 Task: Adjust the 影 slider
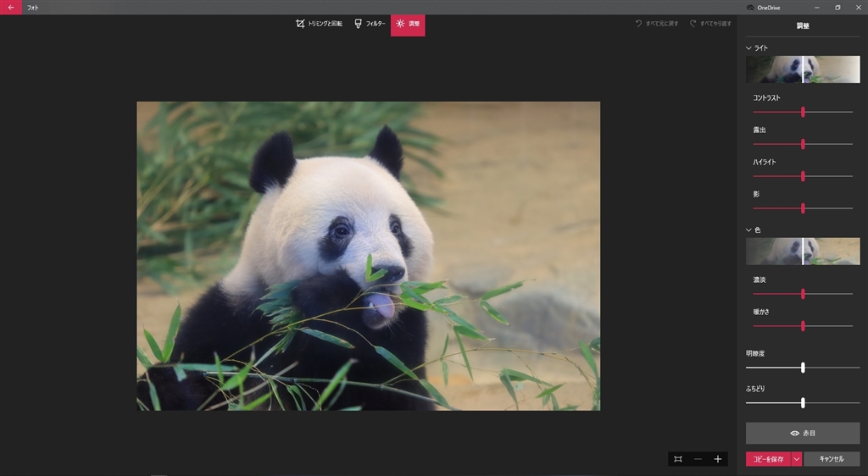pos(803,208)
